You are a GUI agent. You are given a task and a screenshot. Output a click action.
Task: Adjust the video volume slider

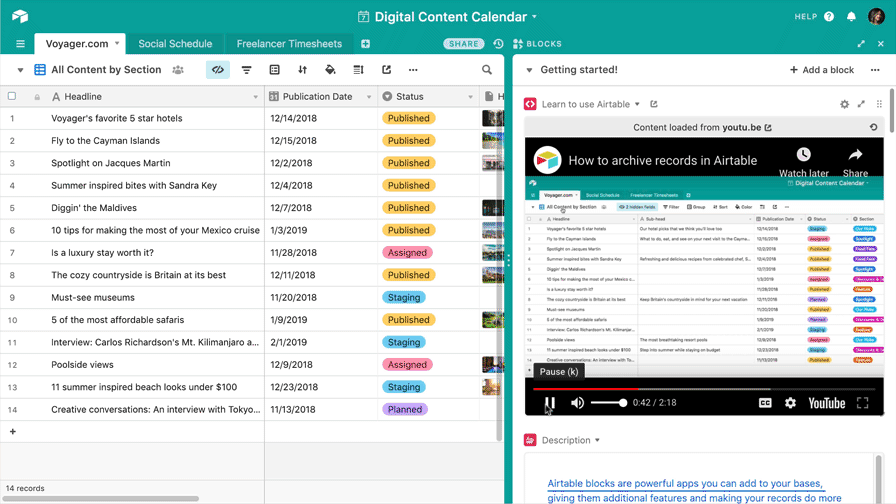609,403
